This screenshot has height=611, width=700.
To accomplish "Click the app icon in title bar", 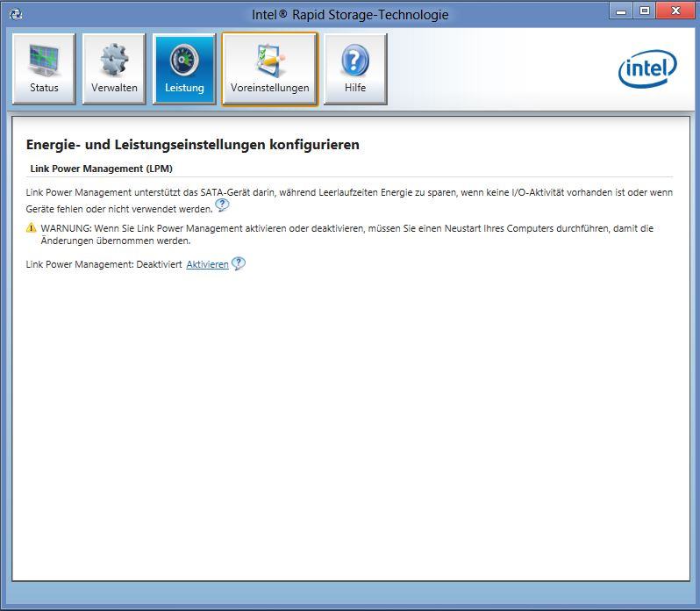I will coord(16,14).
